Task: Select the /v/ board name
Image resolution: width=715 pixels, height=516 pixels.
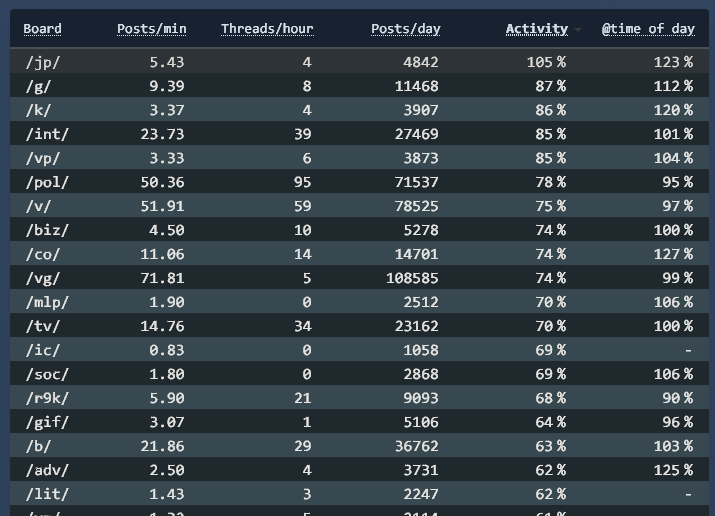Action: [x=38, y=206]
